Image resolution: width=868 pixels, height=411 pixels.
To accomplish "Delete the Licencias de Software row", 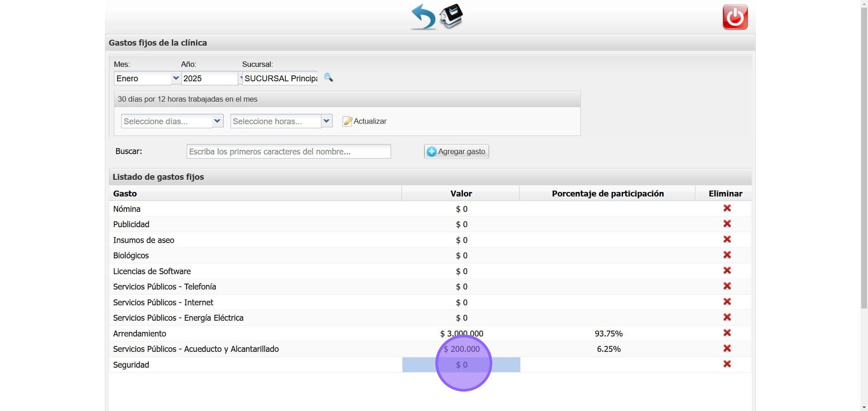I will tap(727, 271).
